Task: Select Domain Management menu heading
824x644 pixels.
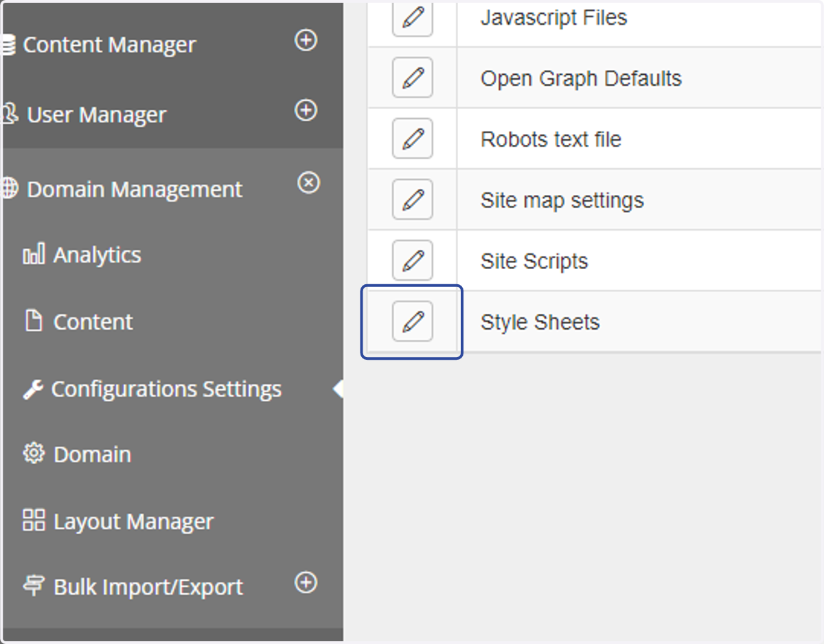Action: (x=135, y=189)
